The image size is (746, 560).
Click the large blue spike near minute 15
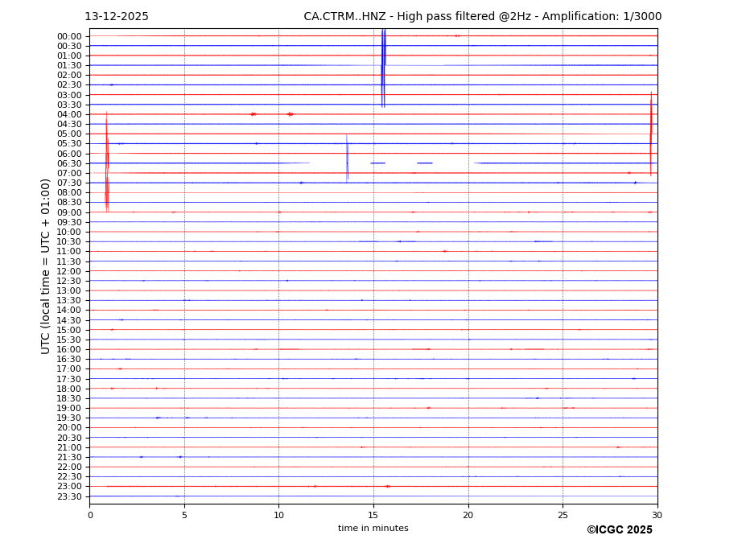coord(383,68)
